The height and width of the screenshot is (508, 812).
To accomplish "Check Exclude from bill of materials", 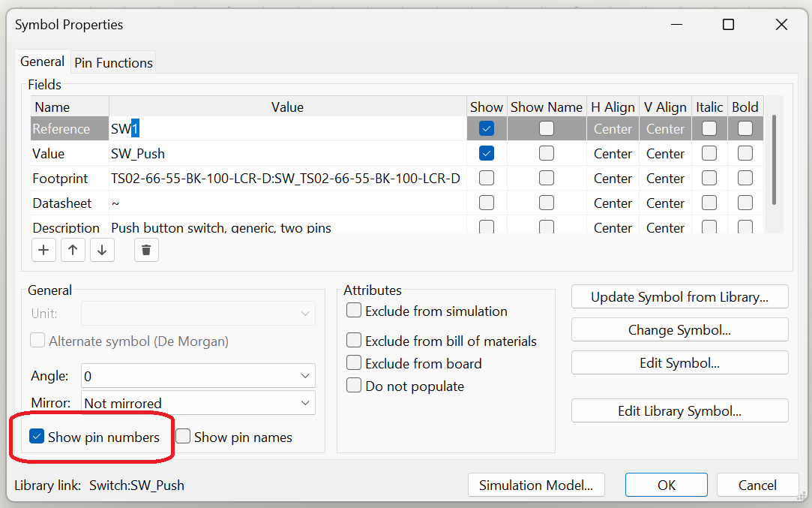I will coord(354,341).
